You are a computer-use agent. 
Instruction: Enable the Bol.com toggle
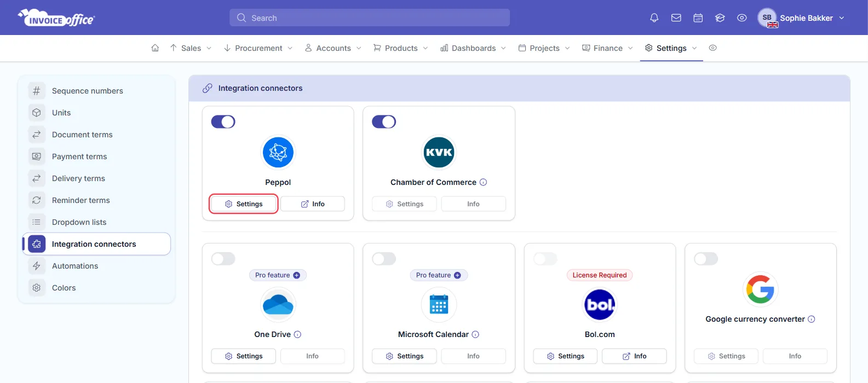pos(545,258)
